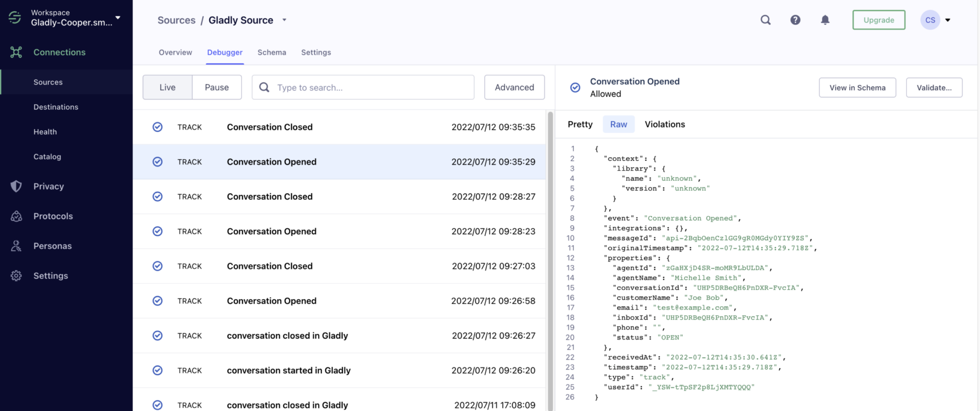Click the Upgrade button
The width and height of the screenshot is (980, 411).
point(879,20)
